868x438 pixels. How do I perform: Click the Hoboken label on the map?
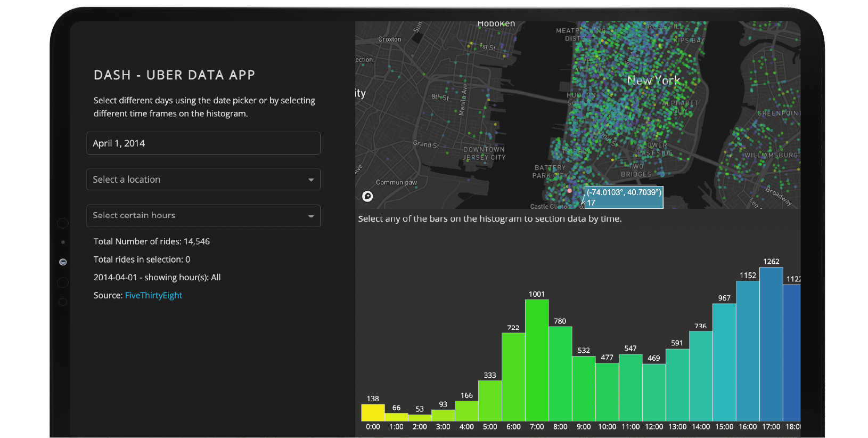[496, 24]
